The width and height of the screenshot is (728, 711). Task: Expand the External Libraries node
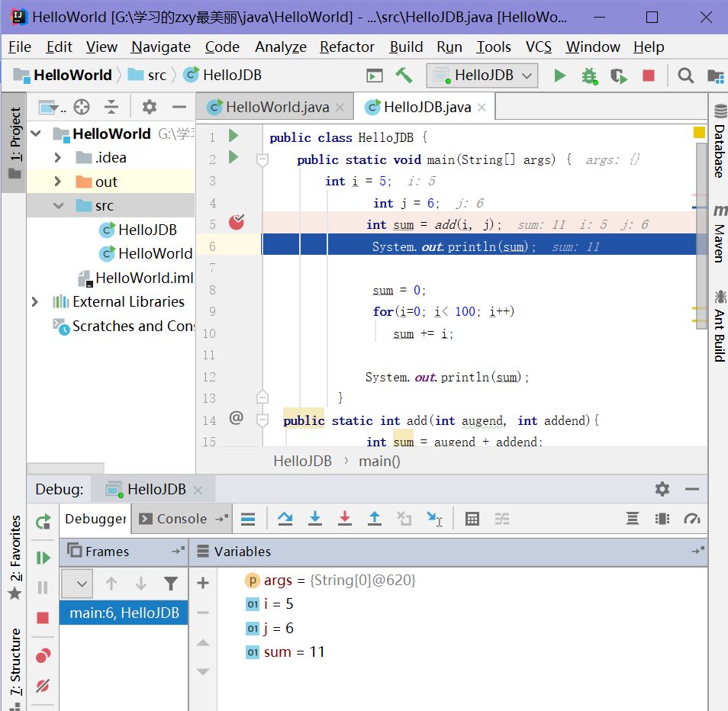point(35,302)
